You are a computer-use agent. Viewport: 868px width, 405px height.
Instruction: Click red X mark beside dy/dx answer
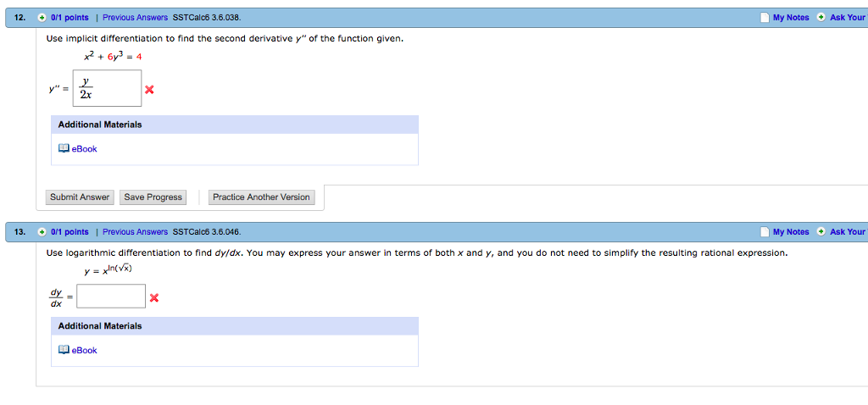tap(154, 298)
